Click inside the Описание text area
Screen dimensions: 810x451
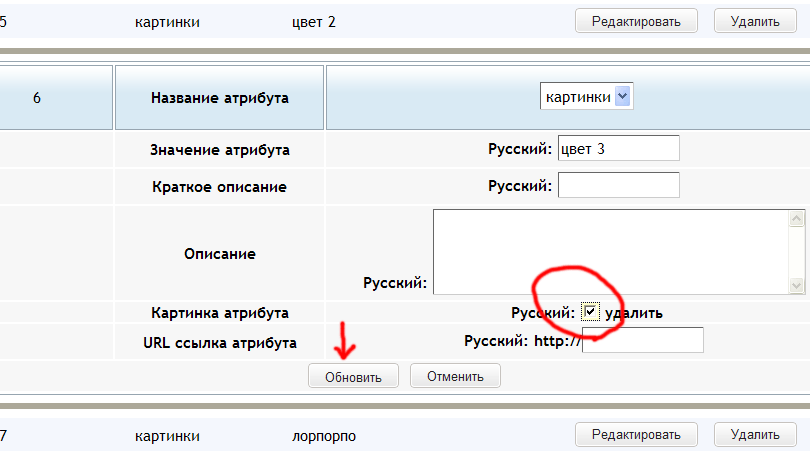point(611,252)
